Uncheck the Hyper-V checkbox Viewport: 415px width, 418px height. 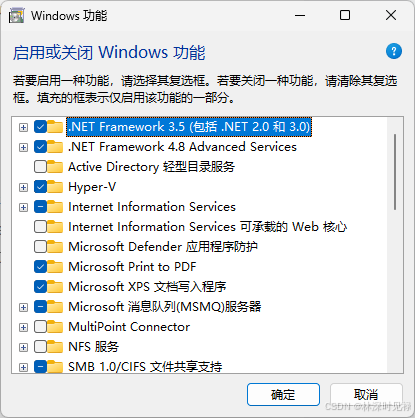point(40,187)
